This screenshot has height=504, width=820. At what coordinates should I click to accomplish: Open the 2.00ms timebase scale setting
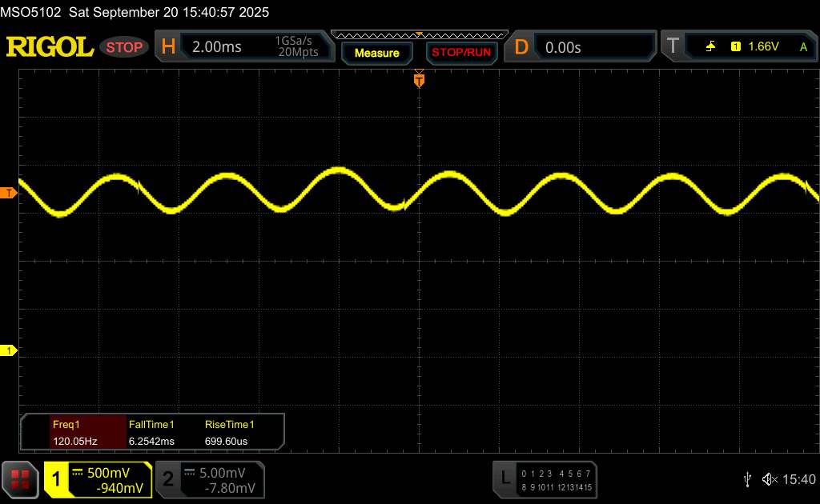click(217, 47)
